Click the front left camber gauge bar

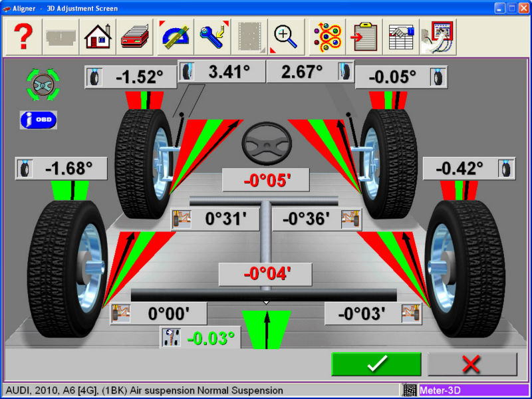pos(144,100)
